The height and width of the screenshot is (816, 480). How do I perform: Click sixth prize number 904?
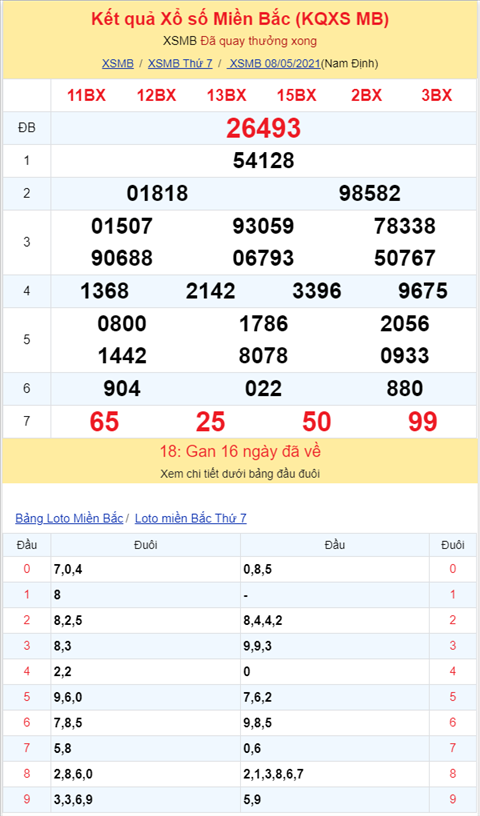[122, 389]
